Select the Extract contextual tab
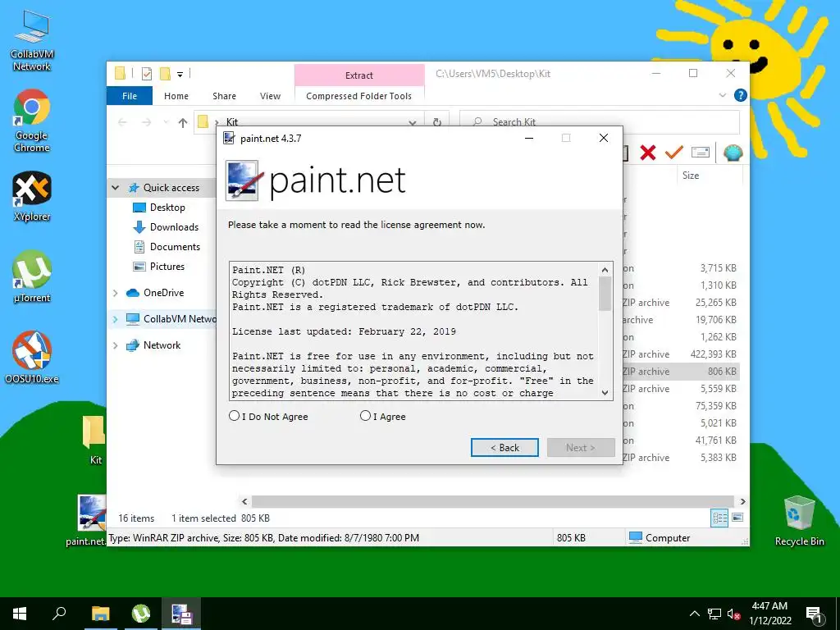 pyautogui.click(x=359, y=75)
